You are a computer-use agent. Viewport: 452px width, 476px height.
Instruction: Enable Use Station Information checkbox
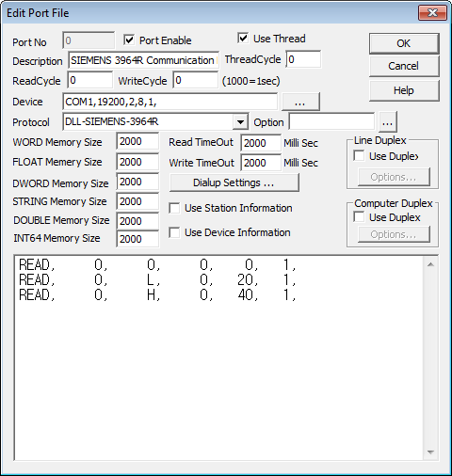pos(174,208)
